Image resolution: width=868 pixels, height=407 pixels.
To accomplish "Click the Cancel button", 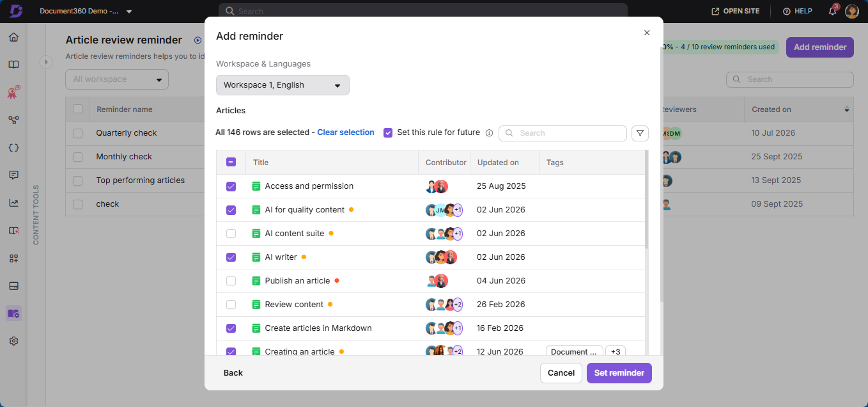I will pos(561,373).
